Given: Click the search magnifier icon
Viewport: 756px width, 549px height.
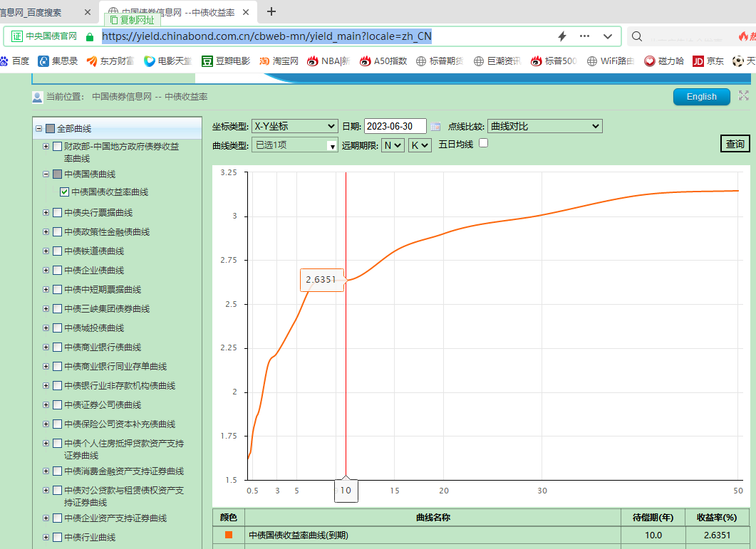Looking at the screenshot, I should [638, 36].
